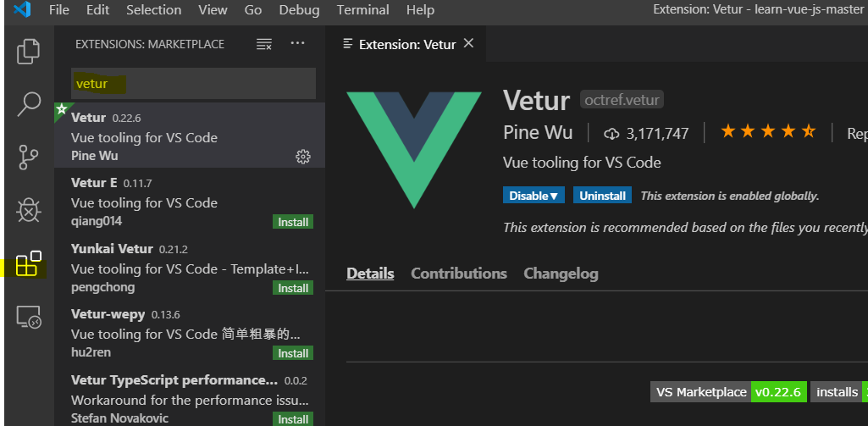Open the Source Control view
This screenshot has height=426, width=868.
click(28, 158)
